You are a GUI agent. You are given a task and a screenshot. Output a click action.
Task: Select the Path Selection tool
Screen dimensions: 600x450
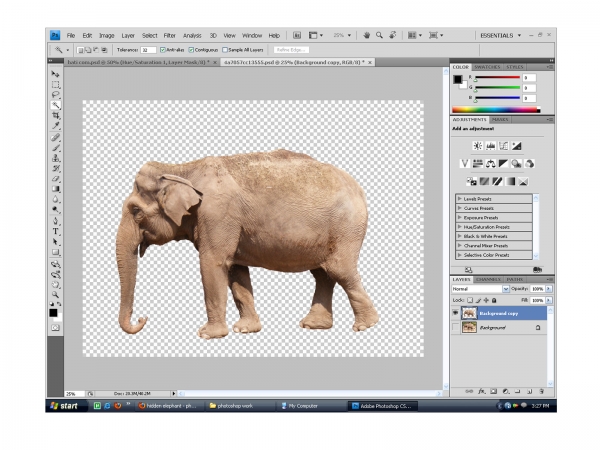click(55, 242)
